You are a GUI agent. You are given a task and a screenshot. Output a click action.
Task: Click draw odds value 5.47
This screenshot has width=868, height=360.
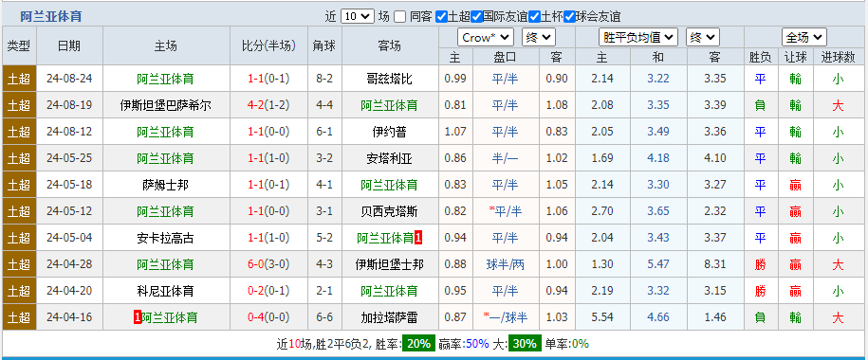click(658, 264)
